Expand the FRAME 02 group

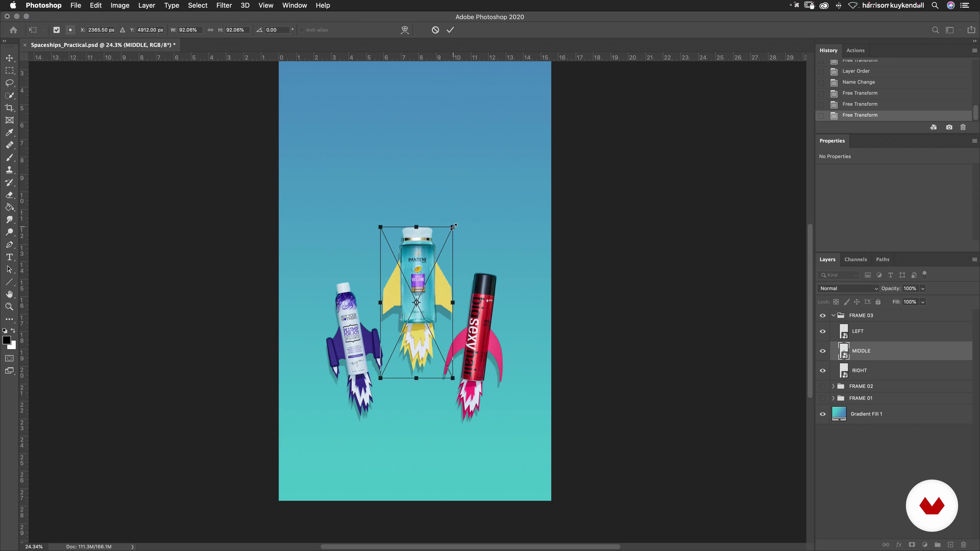[x=833, y=386]
